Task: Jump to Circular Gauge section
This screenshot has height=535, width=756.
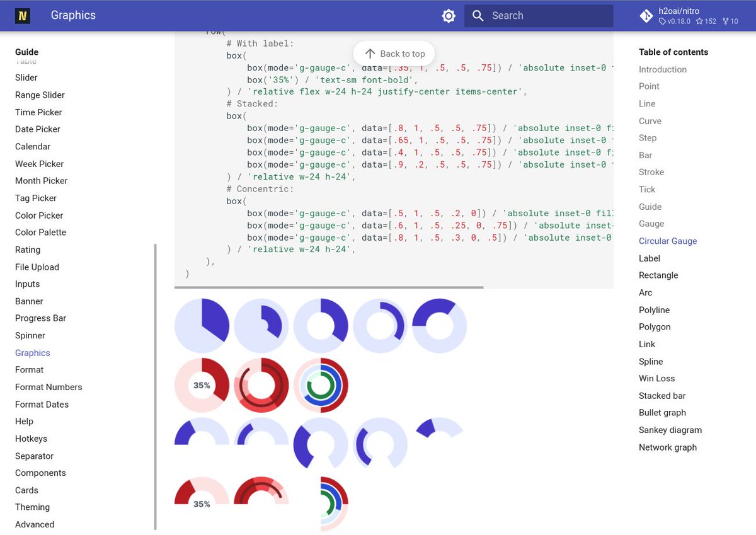Action: tap(668, 241)
